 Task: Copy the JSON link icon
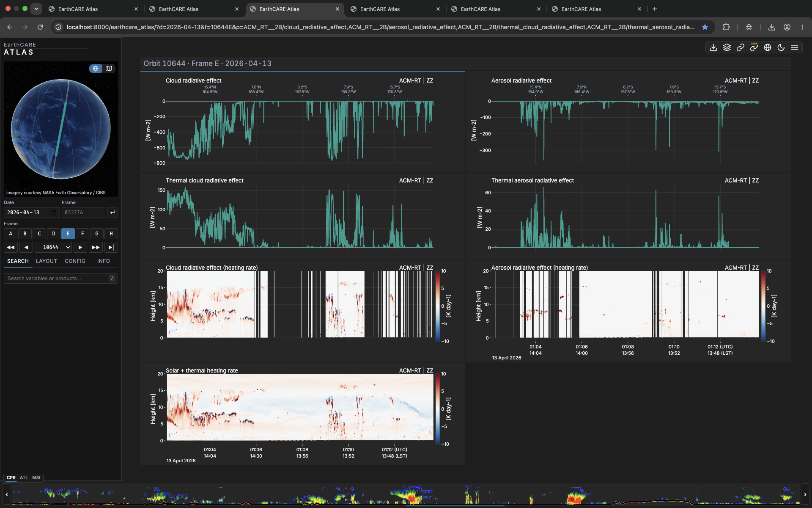pos(754,47)
